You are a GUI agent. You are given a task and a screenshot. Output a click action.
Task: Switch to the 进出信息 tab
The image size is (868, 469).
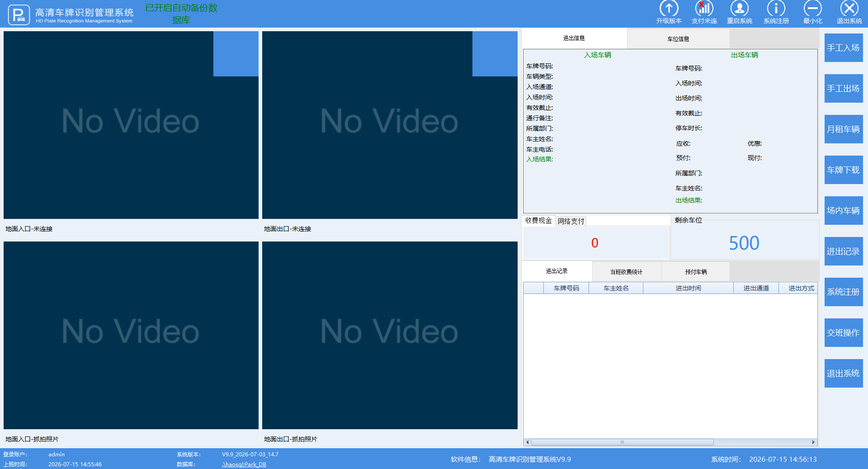coord(574,38)
